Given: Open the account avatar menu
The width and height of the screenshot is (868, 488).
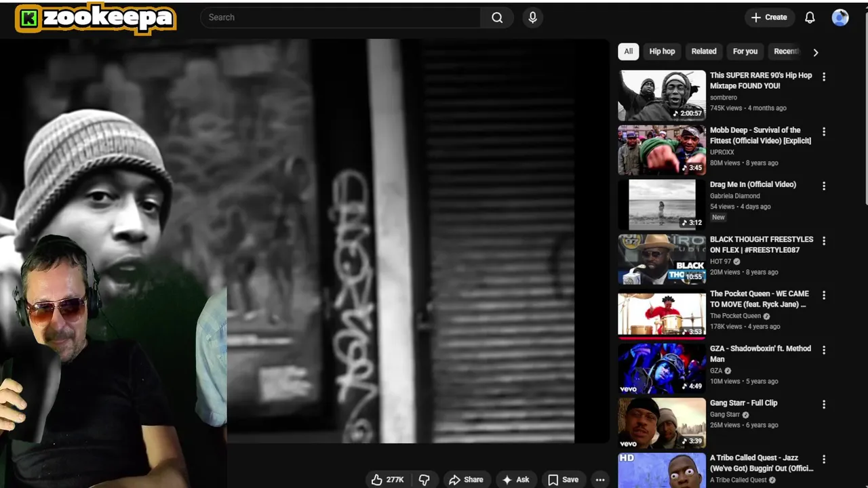Looking at the screenshot, I should tap(840, 18).
